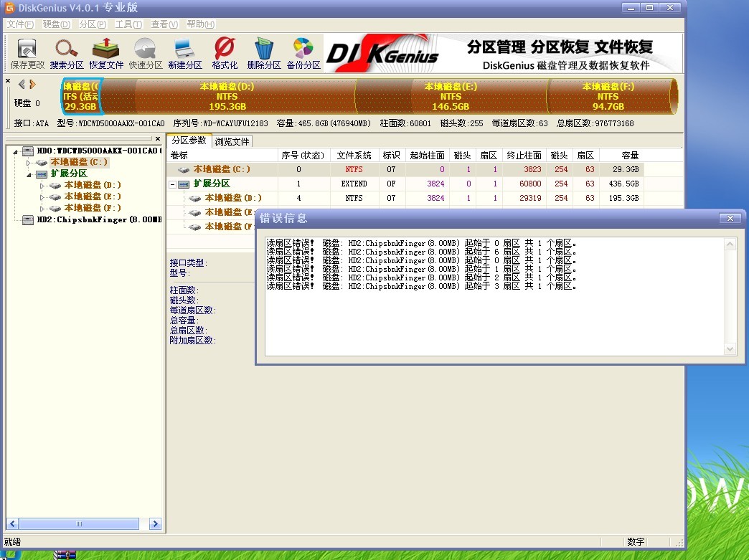Image resolution: width=749 pixels, height=560 pixels.
Task: Close the left tree panel with its x
Action: click(158, 138)
